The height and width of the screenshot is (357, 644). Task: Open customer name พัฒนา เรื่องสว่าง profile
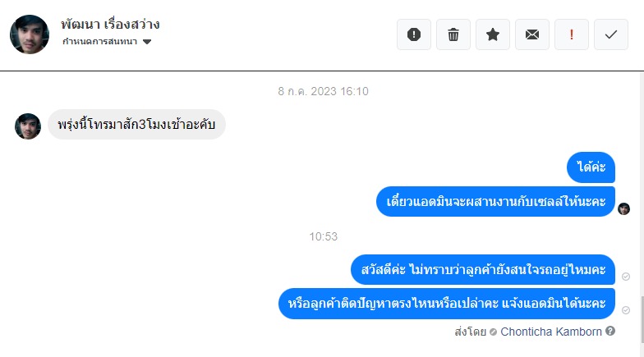click(x=110, y=25)
